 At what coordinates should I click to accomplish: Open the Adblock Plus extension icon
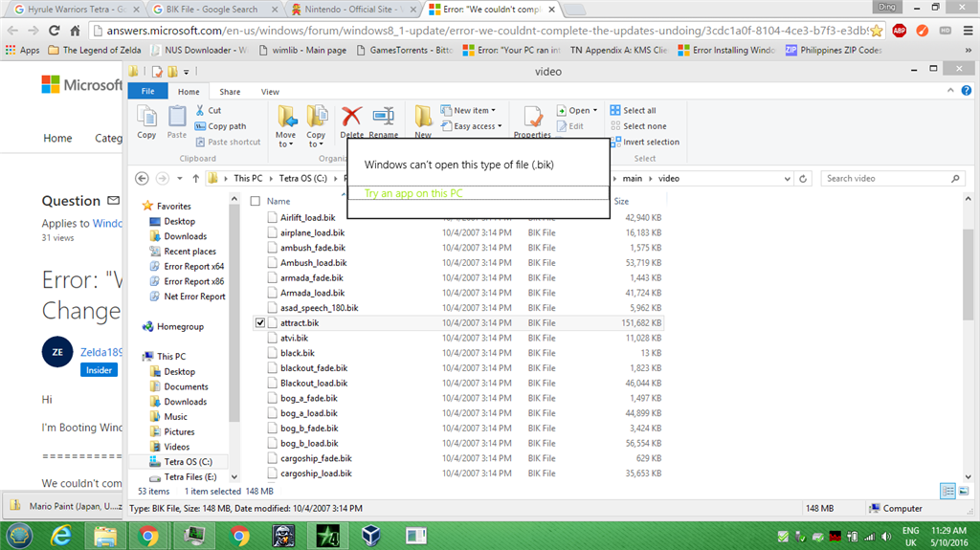[x=900, y=31]
